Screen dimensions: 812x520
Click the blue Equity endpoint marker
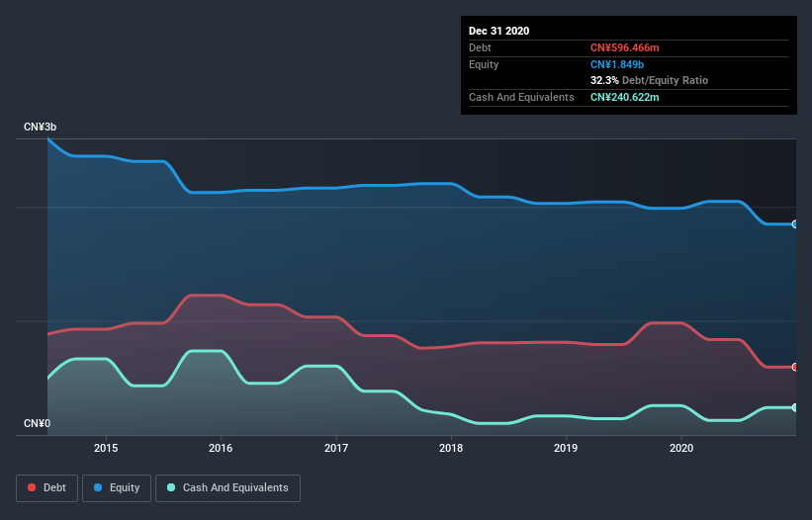pyautogui.click(x=795, y=224)
